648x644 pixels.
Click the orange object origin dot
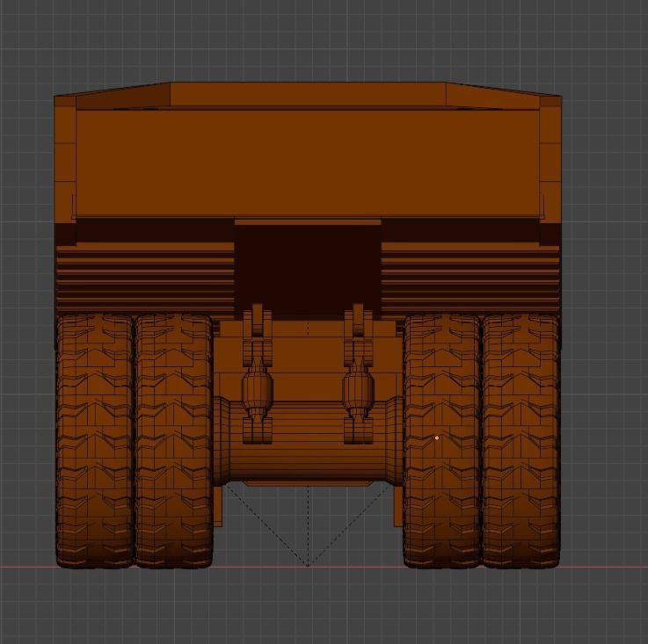[x=437, y=438]
